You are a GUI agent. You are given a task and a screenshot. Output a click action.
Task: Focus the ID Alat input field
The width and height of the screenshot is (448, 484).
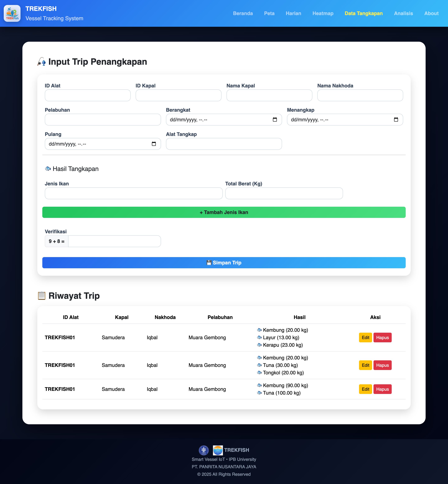coord(88,95)
